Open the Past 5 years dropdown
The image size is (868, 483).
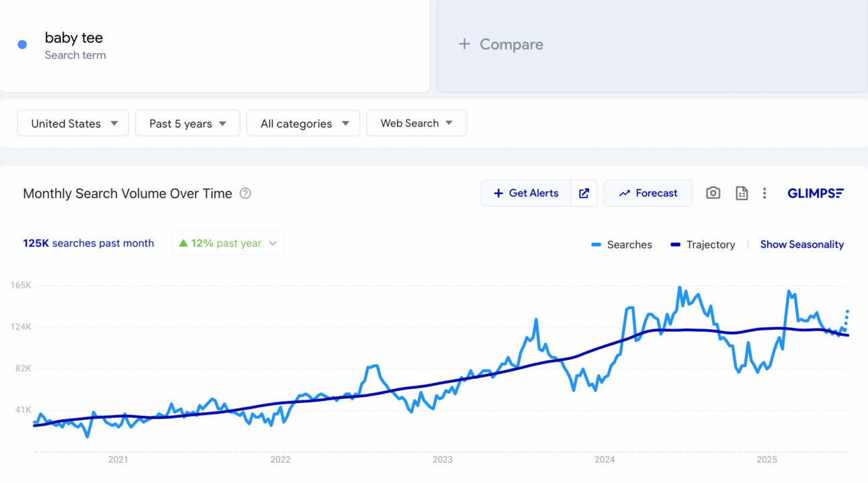187,124
